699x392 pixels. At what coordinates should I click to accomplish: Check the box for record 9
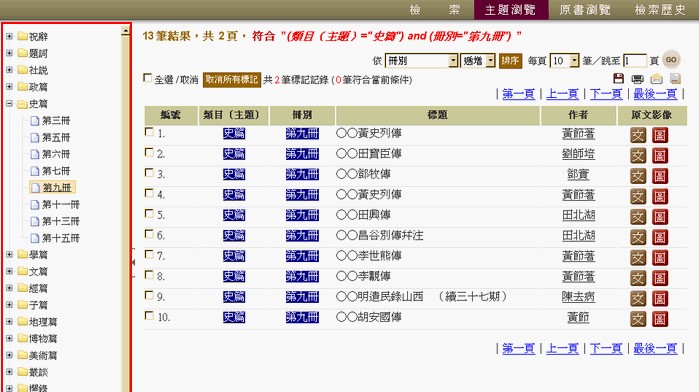coord(149,296)
